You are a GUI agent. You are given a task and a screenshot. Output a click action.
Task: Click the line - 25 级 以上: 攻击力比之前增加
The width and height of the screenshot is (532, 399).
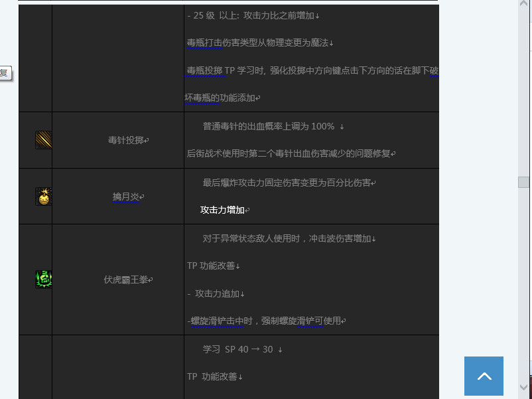point(250,16)
